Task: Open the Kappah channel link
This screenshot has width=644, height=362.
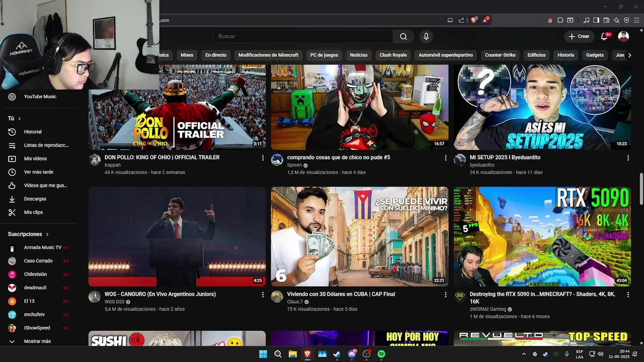Action: pos(113,165)
